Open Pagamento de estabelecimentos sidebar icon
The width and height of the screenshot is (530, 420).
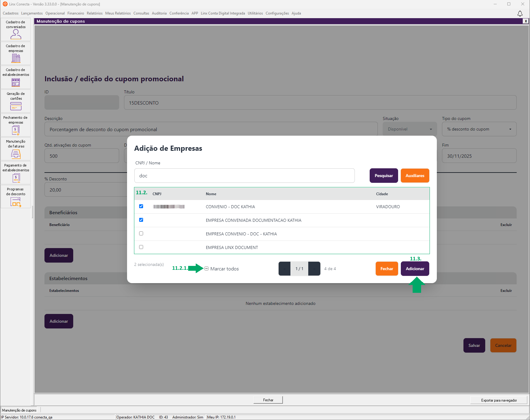click(16, 173)
